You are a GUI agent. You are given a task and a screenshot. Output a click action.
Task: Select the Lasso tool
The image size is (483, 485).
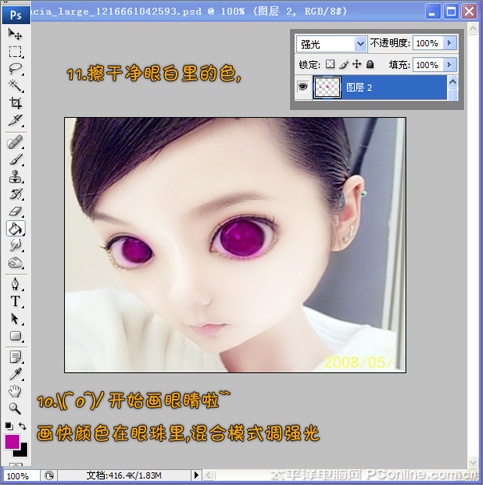coord(15,69)
